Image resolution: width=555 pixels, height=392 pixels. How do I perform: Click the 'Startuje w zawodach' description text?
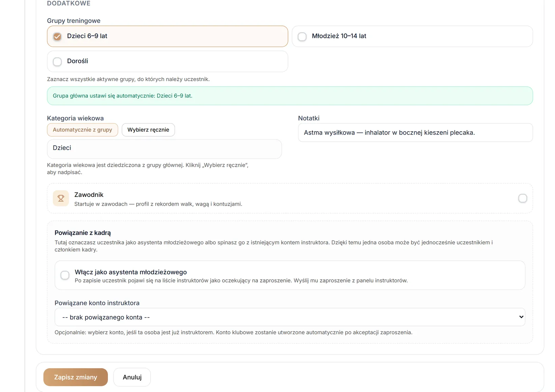(x=158, y=204)
